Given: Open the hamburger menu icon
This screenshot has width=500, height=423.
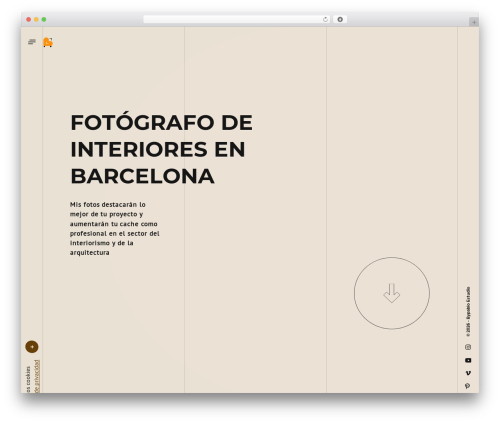Looking at the screenshot, I should 32,42.
